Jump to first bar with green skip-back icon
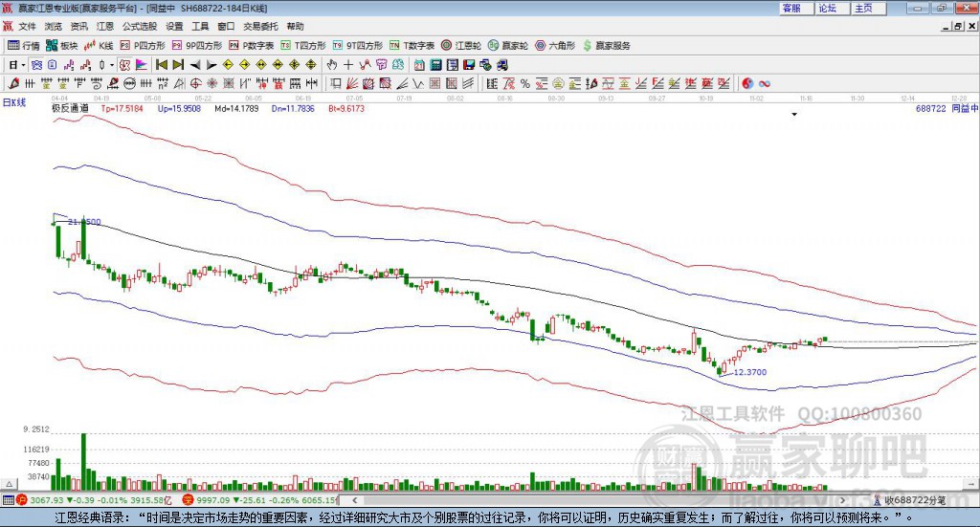The width and height of the screenshot is (980, 527). 161,65
